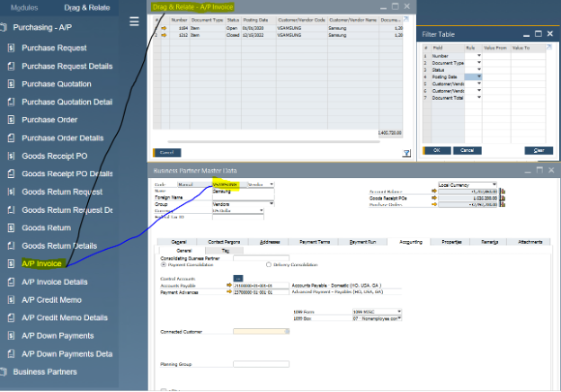Screen dimensions: 561x392
Task: Open the 1099 Form dropdown
Action: coord(399,311)
